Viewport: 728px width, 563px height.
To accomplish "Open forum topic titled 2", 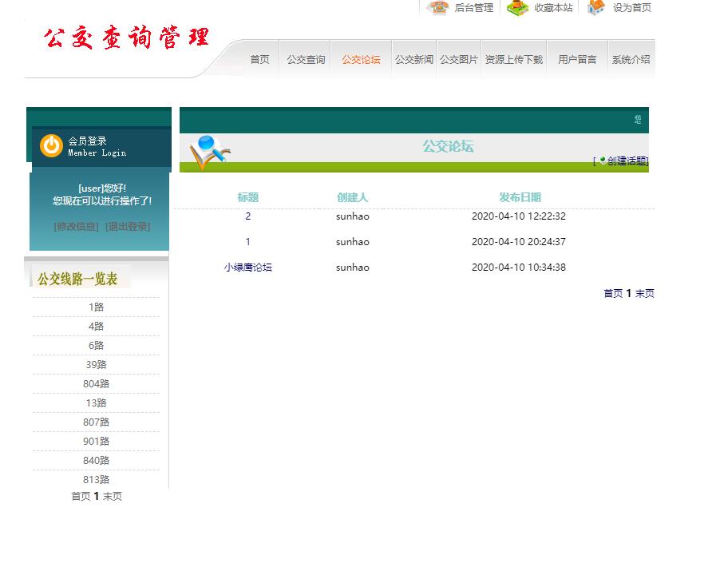I will tap(247, 216).
